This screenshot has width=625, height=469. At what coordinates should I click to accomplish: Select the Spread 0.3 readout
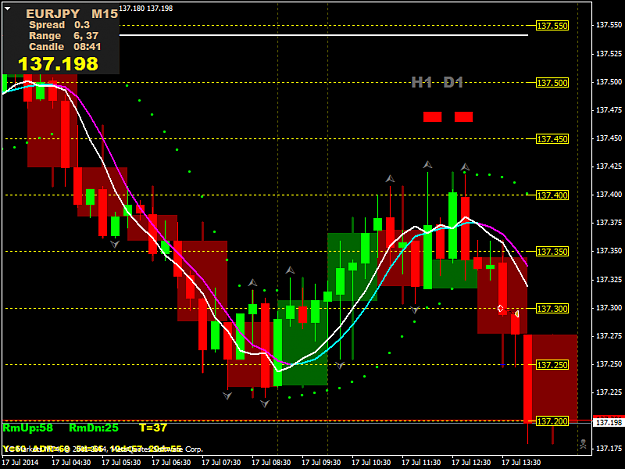[59, 25]
